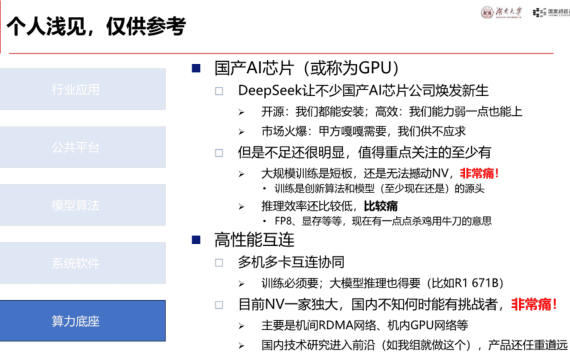Select the 模型算法 sidebar block
The image size is (570, 360).
(83, 205)
